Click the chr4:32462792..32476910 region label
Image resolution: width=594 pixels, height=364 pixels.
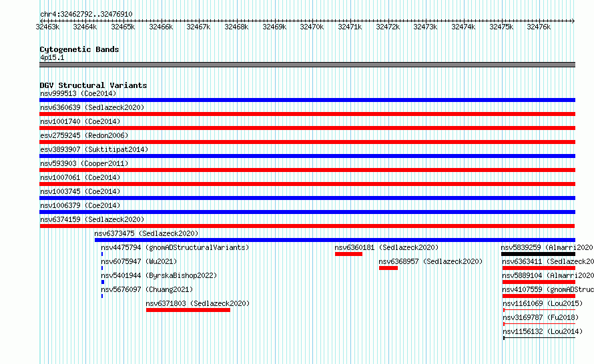[86, 14]
